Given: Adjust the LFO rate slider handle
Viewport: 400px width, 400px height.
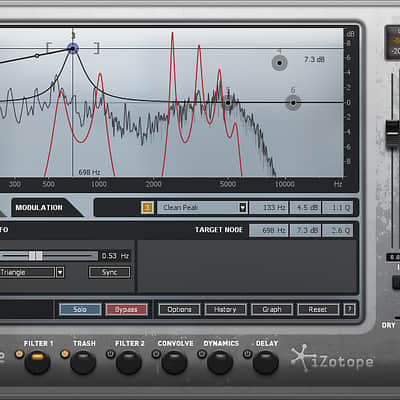Looking at the screenshot, I should [35, 256].
